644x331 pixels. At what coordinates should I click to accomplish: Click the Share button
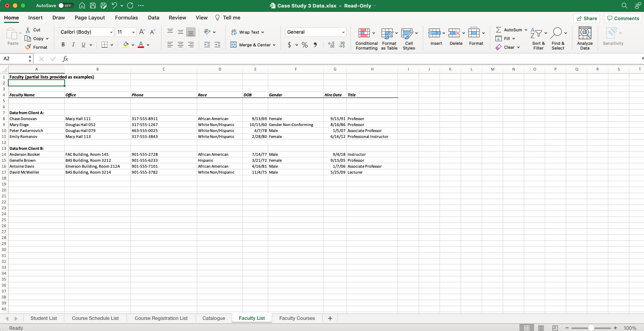click(587, 18)
